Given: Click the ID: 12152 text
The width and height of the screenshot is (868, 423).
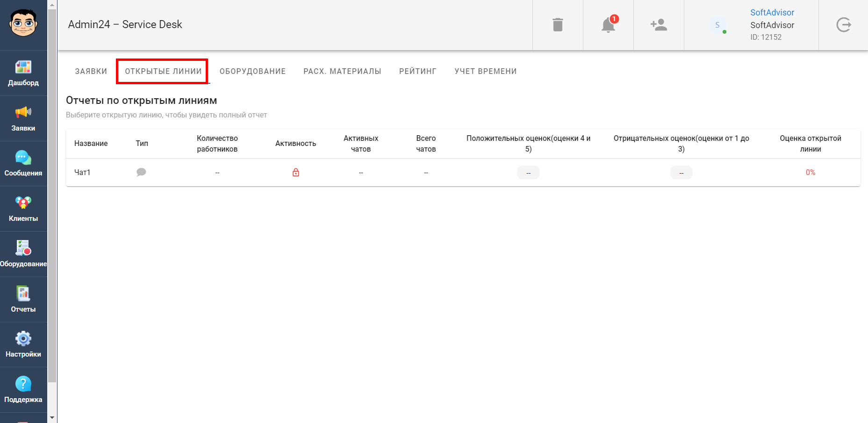Looking at the screenshot, I should pos(766,37).
